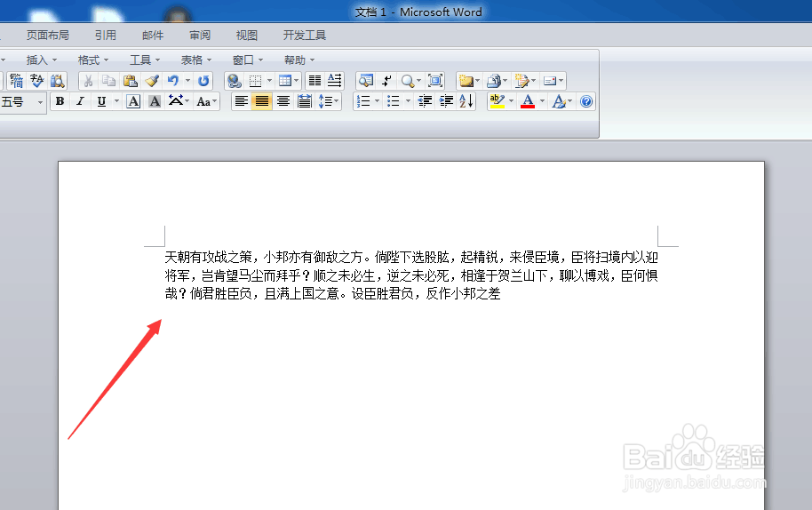Run the spelling and grammar check icon
This screenshot has width=812, height=510.
point(36,81)
